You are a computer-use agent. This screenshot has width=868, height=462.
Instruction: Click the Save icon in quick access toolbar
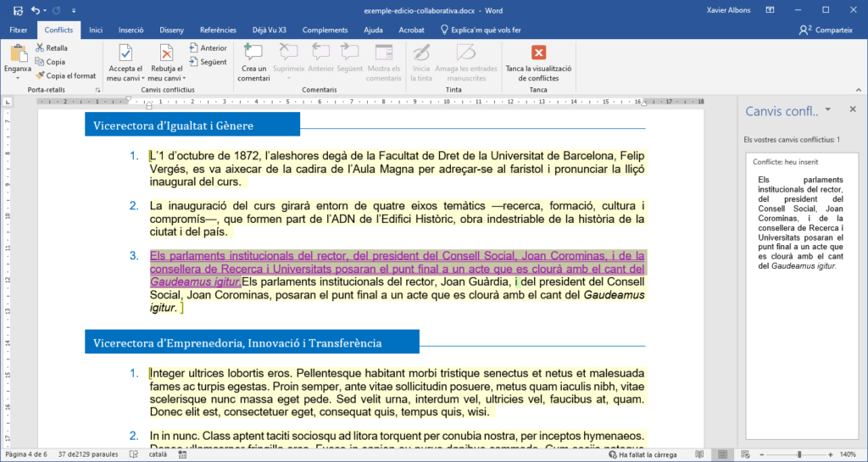pyautogui.click(x=16, y=10)
